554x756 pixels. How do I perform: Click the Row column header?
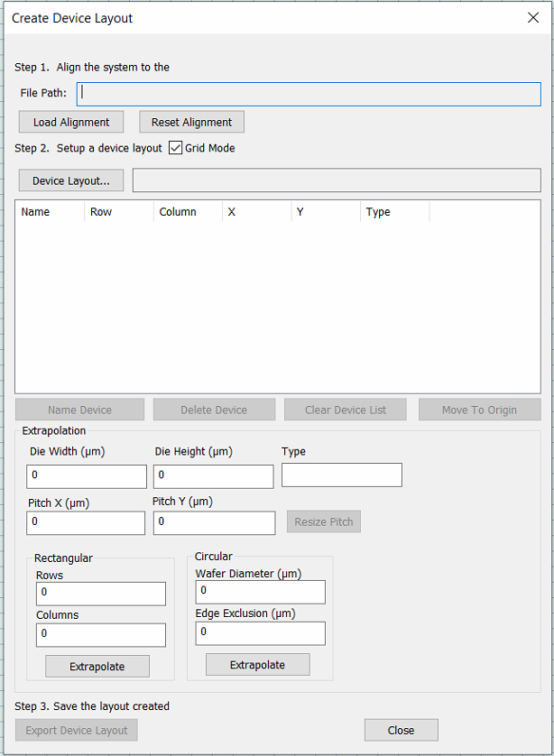118,212
